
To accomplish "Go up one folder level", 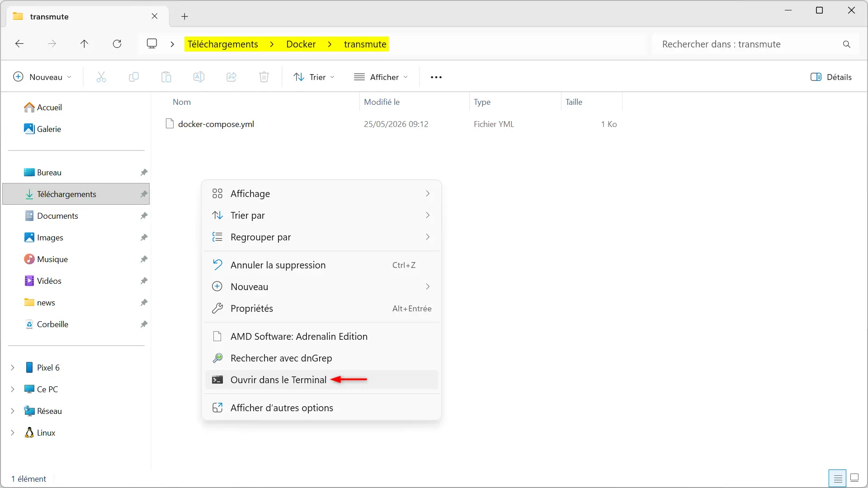I will pyautogui.click(x=84, y=44).
